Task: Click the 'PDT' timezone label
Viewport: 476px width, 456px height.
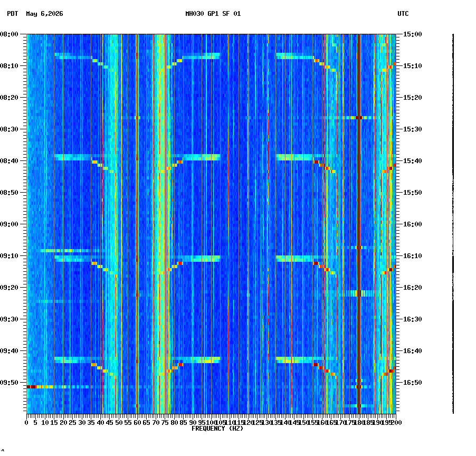Action: [13, 14]
